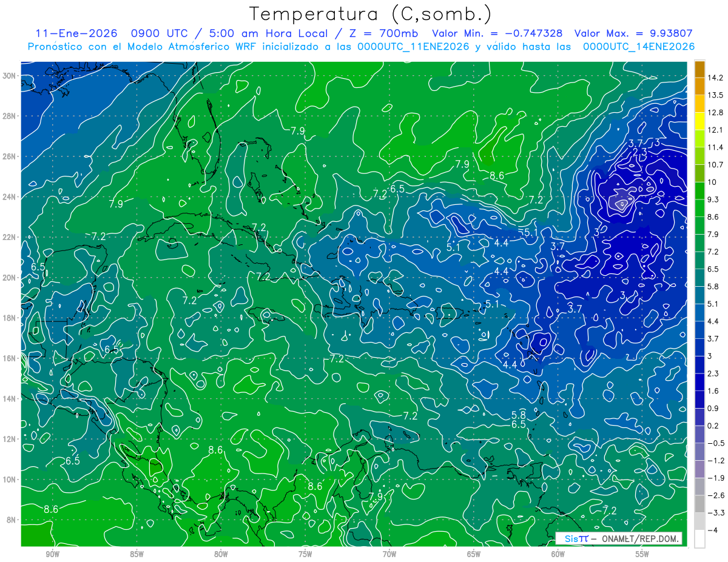Click the '55W' longitude axis label
The width and height of the screenshot is (728, 562).
pos(642,554)
